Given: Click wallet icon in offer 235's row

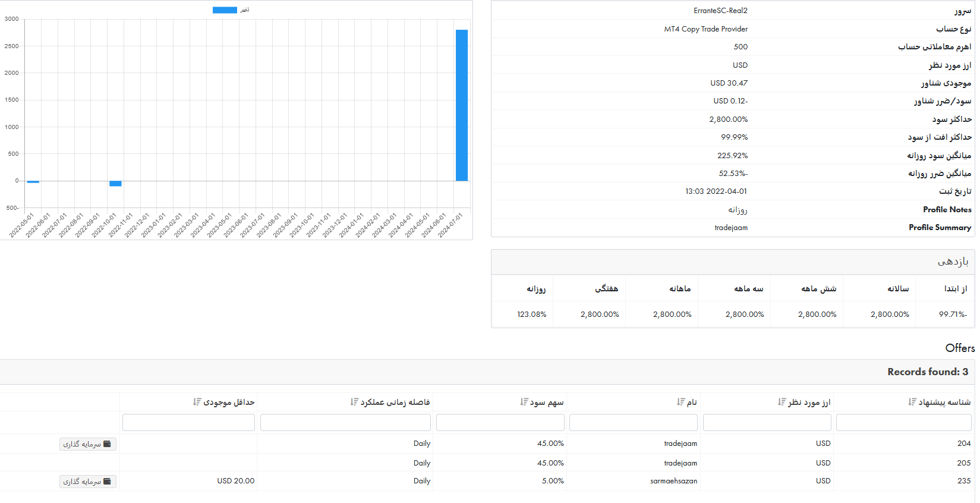Looking at the screenshot, I should pos(107,482).
